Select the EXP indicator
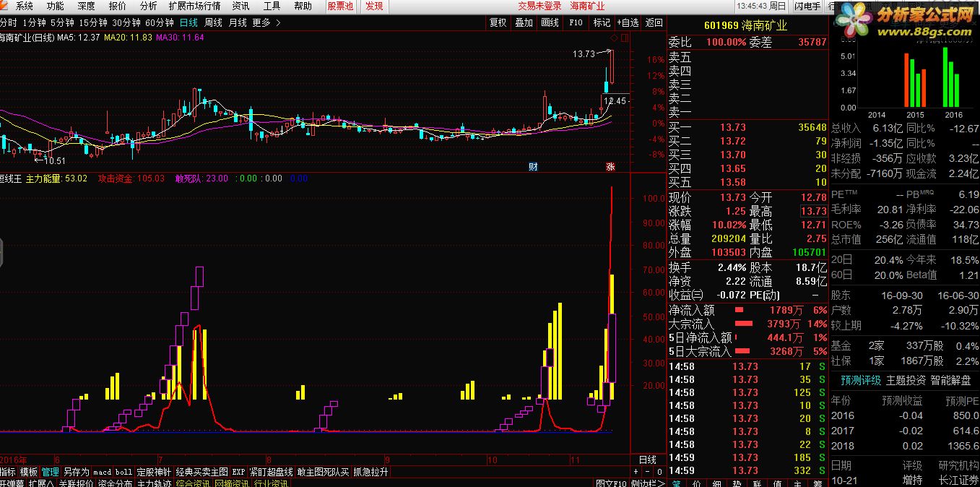 (x=238, y=472)
